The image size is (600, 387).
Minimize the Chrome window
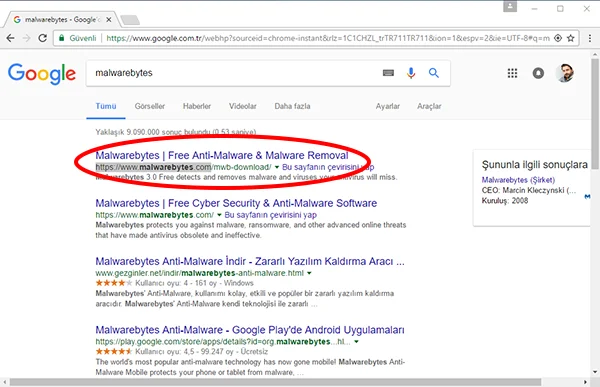pyautogui.click(x=535, y=8)
